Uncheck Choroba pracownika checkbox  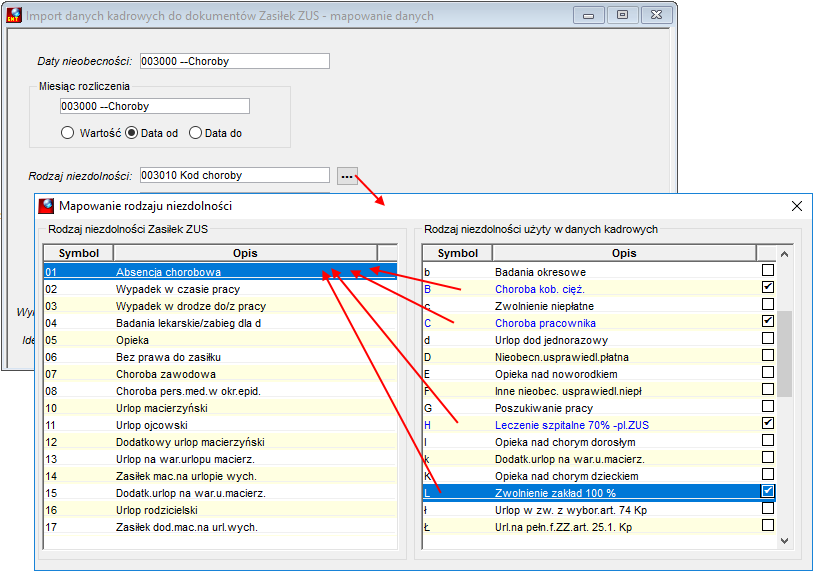[768, 321]
